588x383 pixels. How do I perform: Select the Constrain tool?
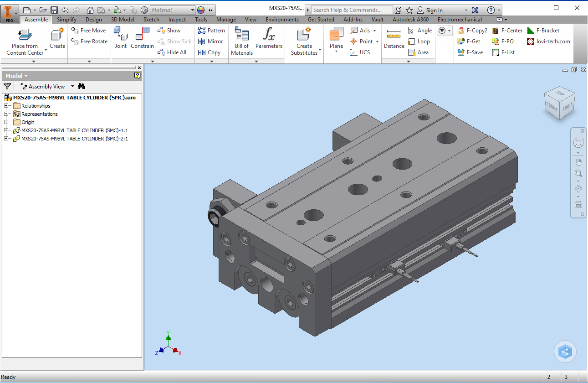[142, 35]
